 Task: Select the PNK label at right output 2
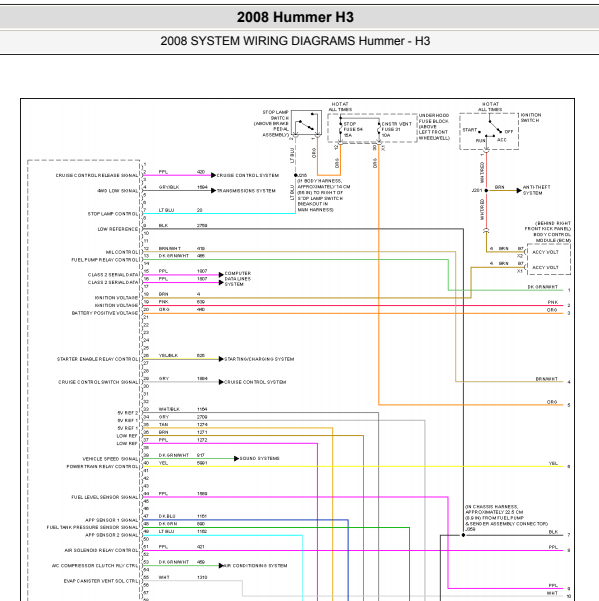[553, 302]
